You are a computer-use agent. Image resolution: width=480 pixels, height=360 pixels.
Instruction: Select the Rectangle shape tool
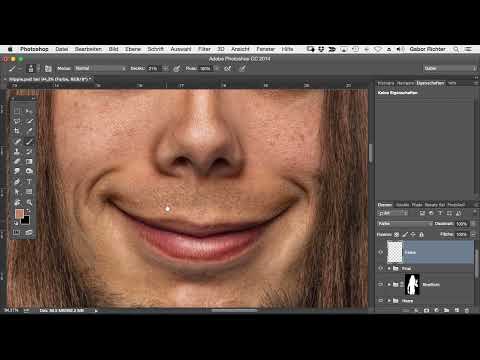click(29, 192)
